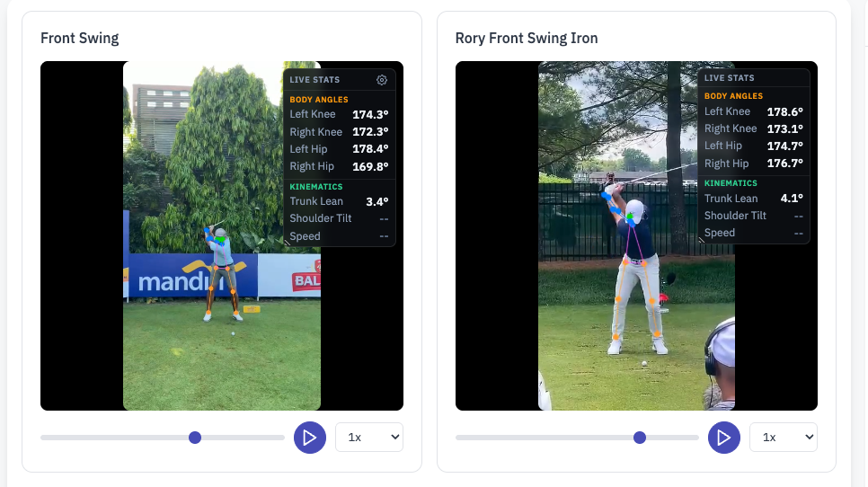Click the Front Swing timeline scrubber handle
This screenshot has width=868, height=487.
point(195,438)
